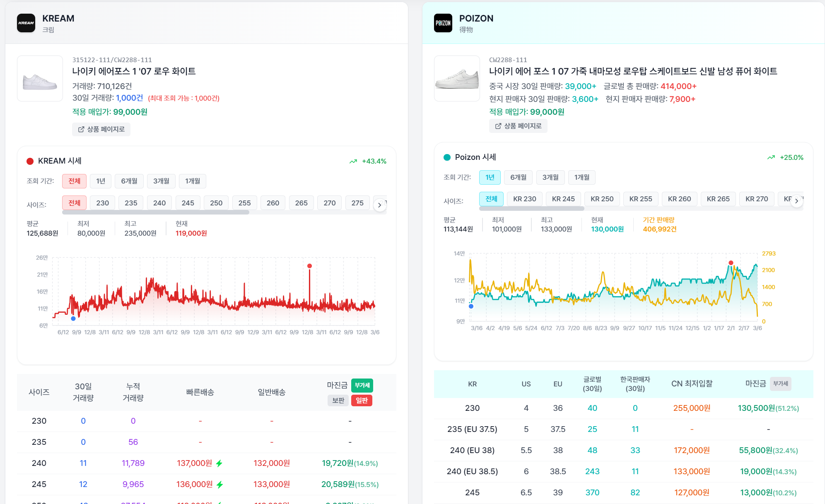Open the KREAM product thumbnail image
Image resolution: width=825 pixels, height=504 pixels.
point(40,78)
